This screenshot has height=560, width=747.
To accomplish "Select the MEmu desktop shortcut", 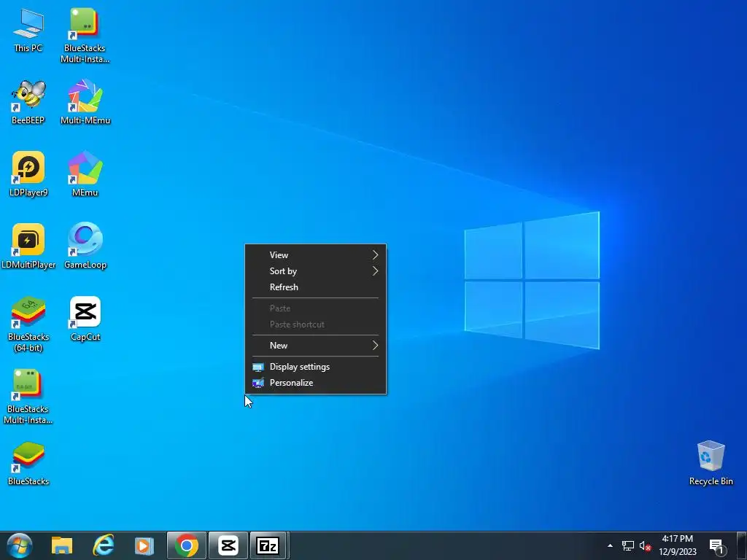I will point(85,174).
